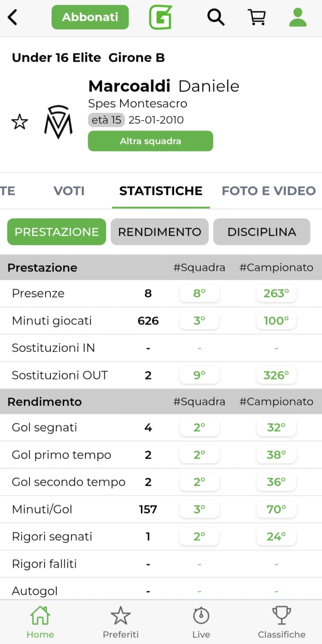This screenshot has width=322, height=644.
Task: Switch to FOTO E VIDEO tab
Action: point(269,191)
